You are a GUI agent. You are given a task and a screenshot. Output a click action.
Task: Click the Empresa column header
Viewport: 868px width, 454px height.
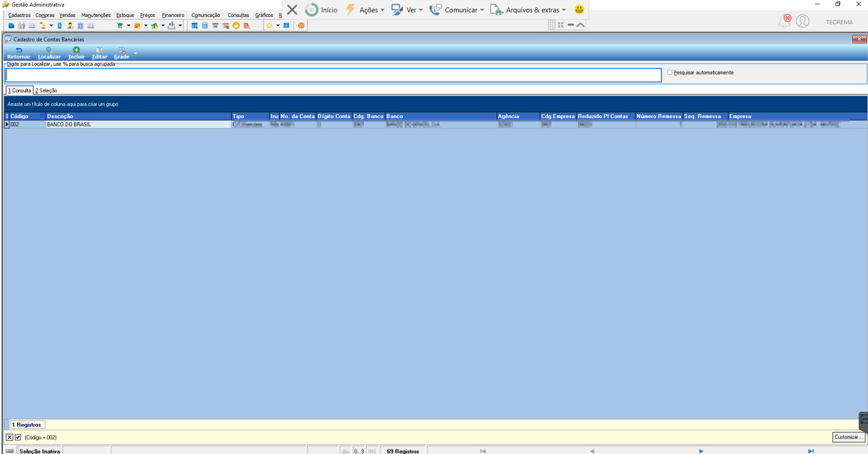797,116
